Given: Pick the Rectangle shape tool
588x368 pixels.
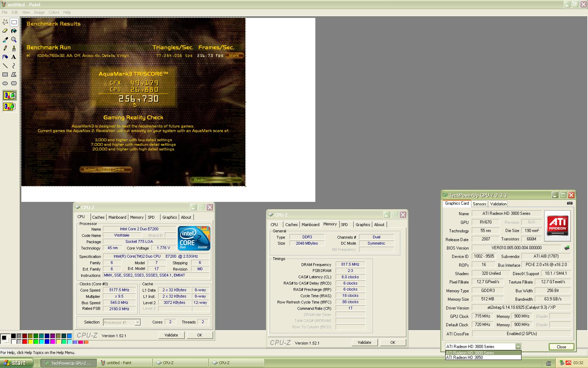Looking at the screenshot, I should pyautogui.click(x=5, y=74).
